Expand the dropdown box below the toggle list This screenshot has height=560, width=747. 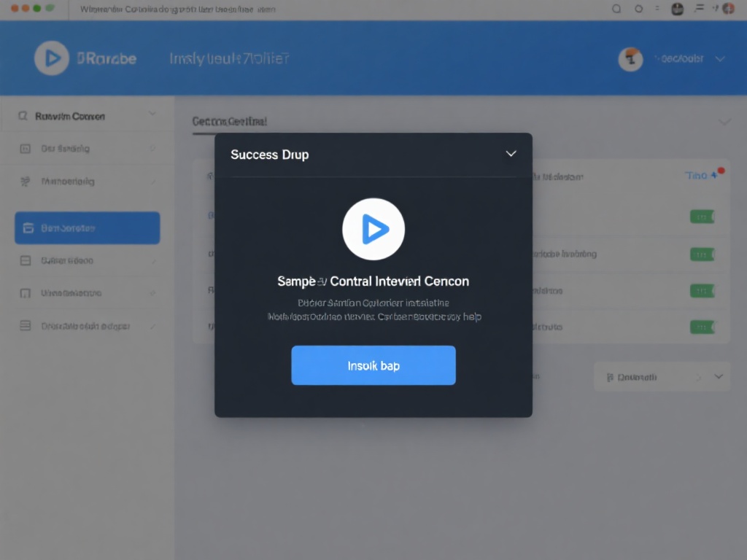[718, 377]
